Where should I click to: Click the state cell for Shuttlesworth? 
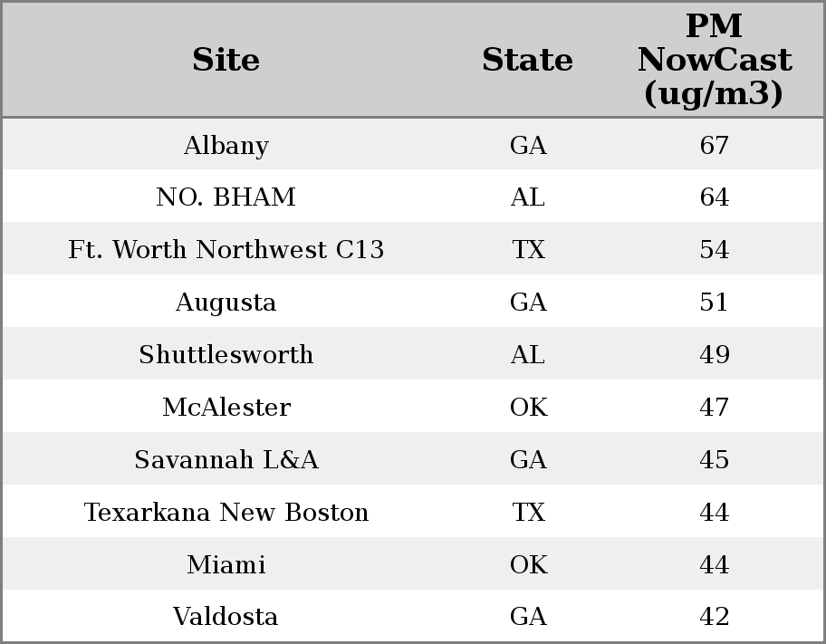pos(528,355)
